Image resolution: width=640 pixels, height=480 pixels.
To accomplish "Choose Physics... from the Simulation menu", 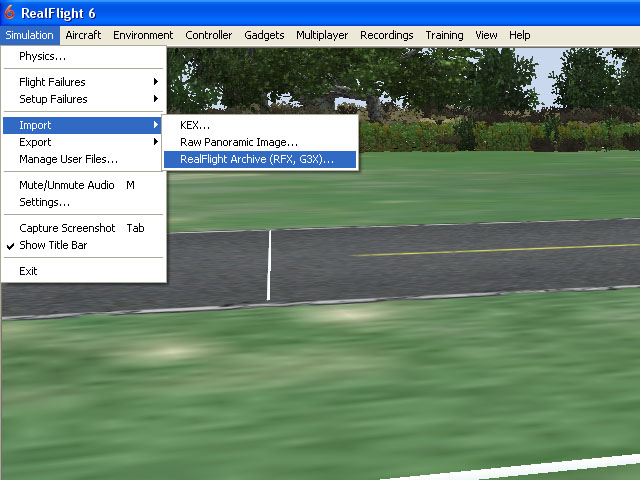I will (83, 56).
